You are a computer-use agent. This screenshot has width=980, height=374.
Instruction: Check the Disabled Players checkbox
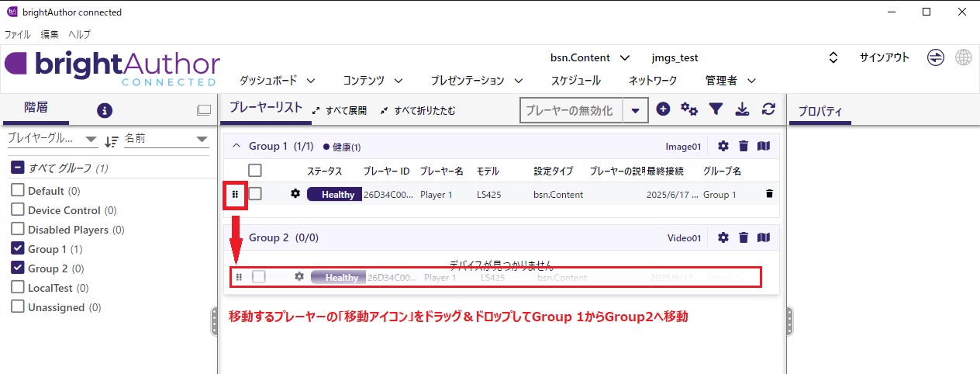tap(18, 229)
